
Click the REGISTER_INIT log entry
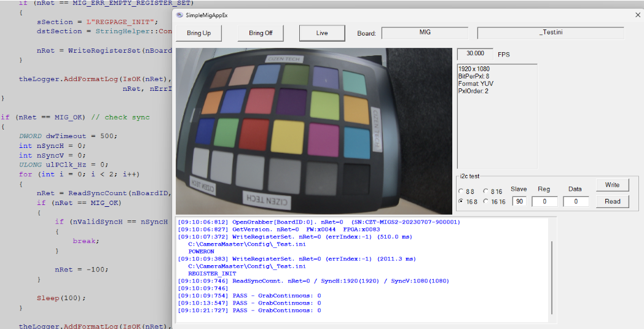coord(212,274)
